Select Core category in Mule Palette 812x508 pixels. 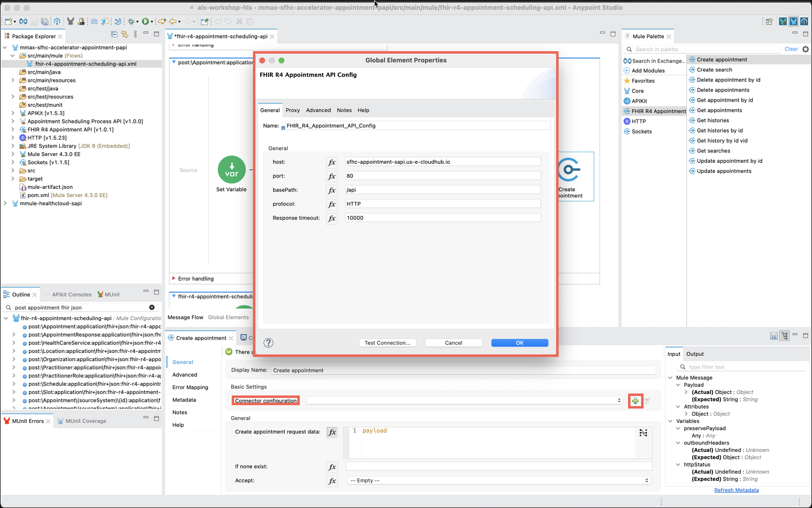click(x=634, y=91)
